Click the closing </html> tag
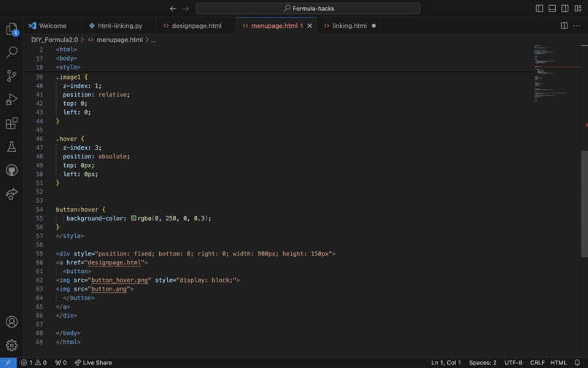Screen dimensions: 588x368 [x=68, y=342]
